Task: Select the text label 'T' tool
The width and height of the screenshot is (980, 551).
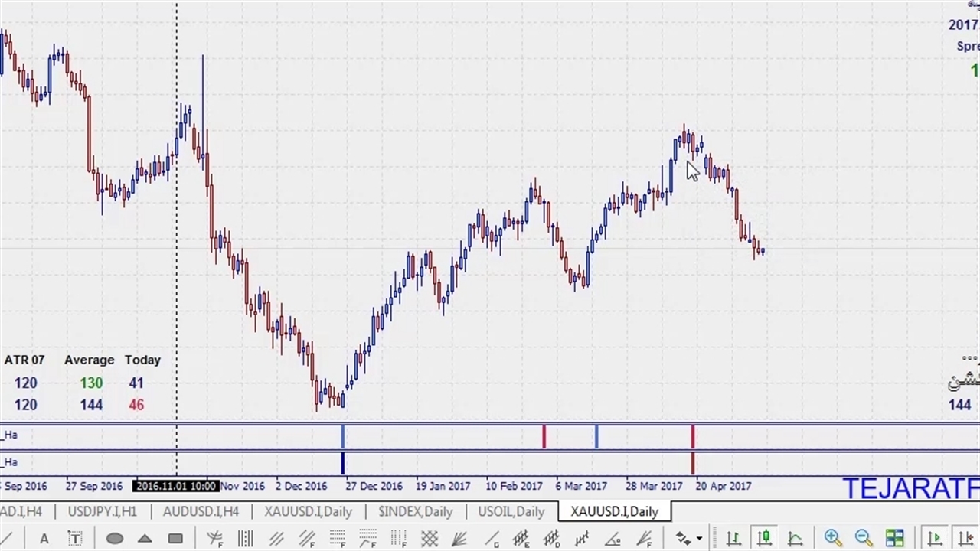Action: (75, 539)
